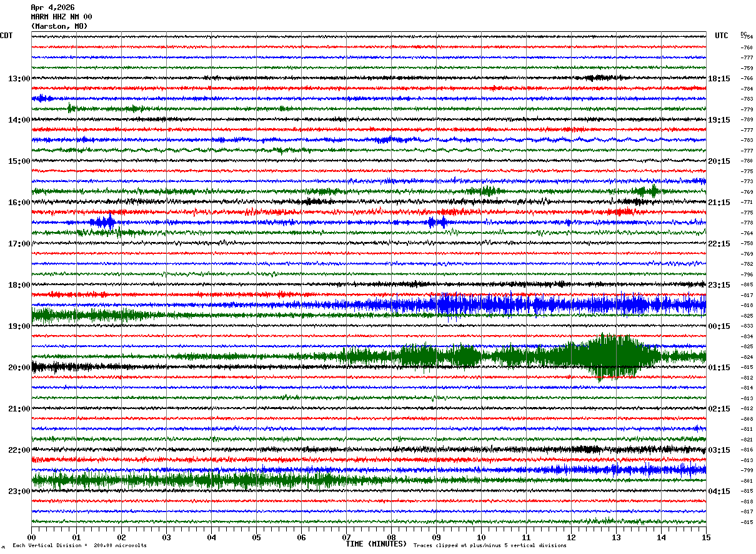The image size is (756, 554).
Task: Select the 16:00 CDT time label
Action: [x=19, y=203]
